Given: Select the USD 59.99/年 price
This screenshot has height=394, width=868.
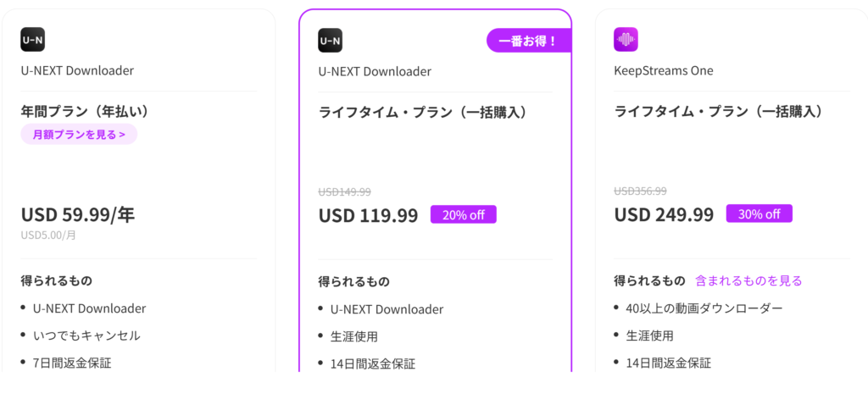Looking at the screenshot, I should pos(78,214).
